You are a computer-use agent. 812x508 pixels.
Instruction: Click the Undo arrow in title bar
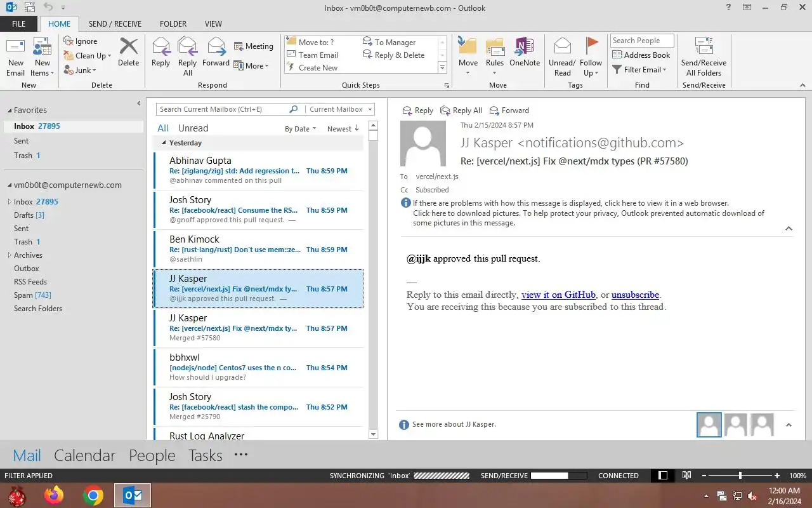click(49, 8)
